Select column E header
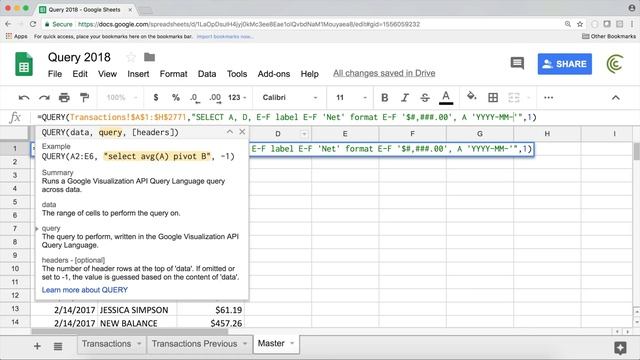Image resolution: width=640 pixels, height=360 pixels. (345, 133)
